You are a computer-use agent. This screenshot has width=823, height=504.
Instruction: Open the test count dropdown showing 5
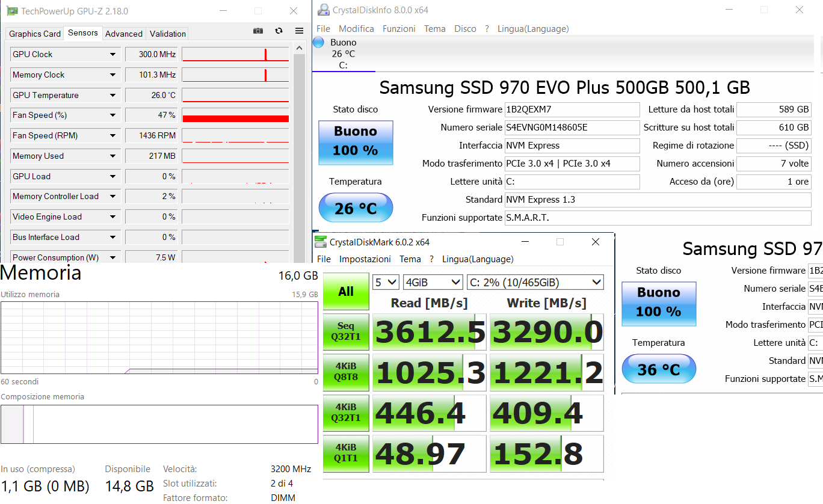(386, 282)
